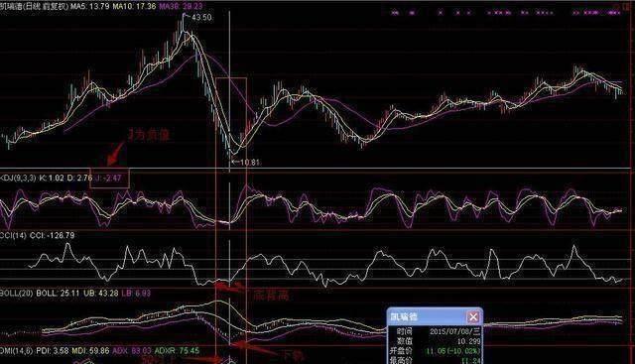Click the 开盘价 row in popup
This screenshot has height=364, width=635.
coord(435,351)
